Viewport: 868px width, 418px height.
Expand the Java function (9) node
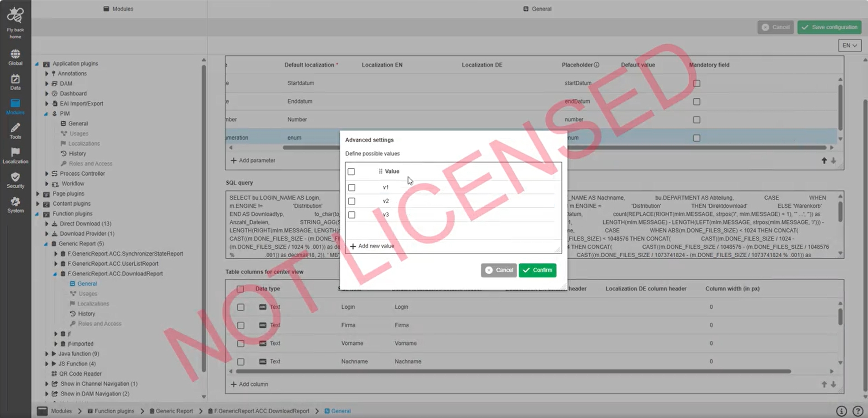pos(46,354)
